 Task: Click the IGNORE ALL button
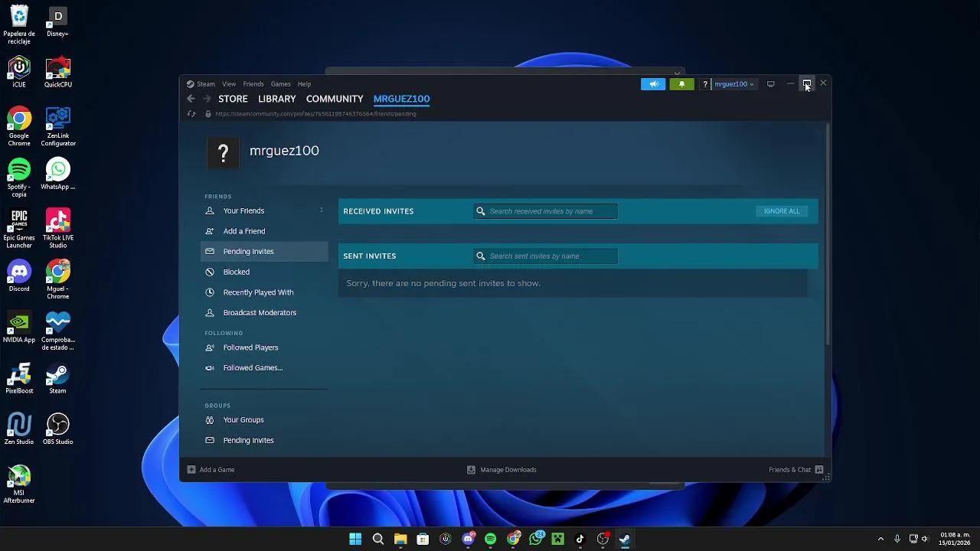pyautogui.click(x=781, y=211)
